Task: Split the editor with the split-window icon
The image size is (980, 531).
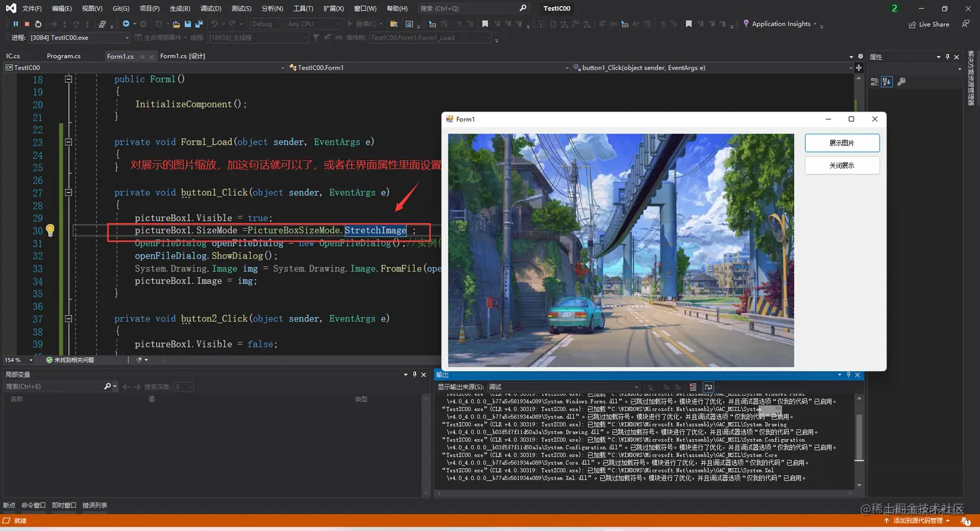Action: (x=859, y=67)
